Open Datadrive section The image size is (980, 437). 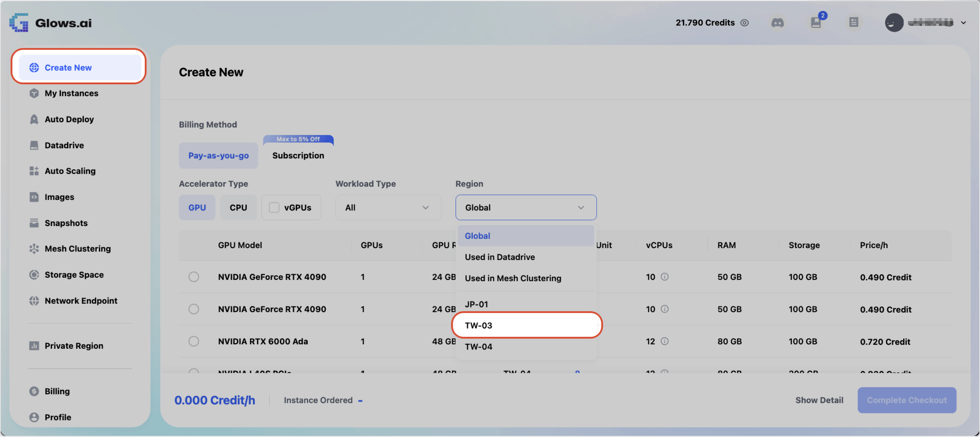coord(64,145)
